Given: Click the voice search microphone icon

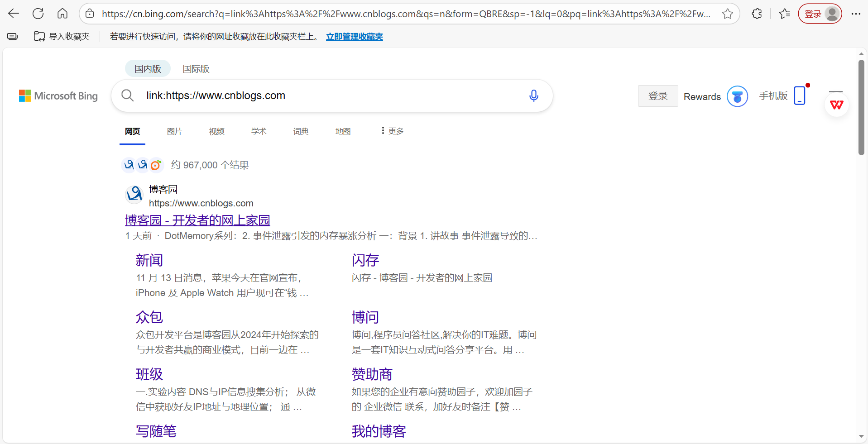Looking at the screenshot, I should click(x=534, y=95).
